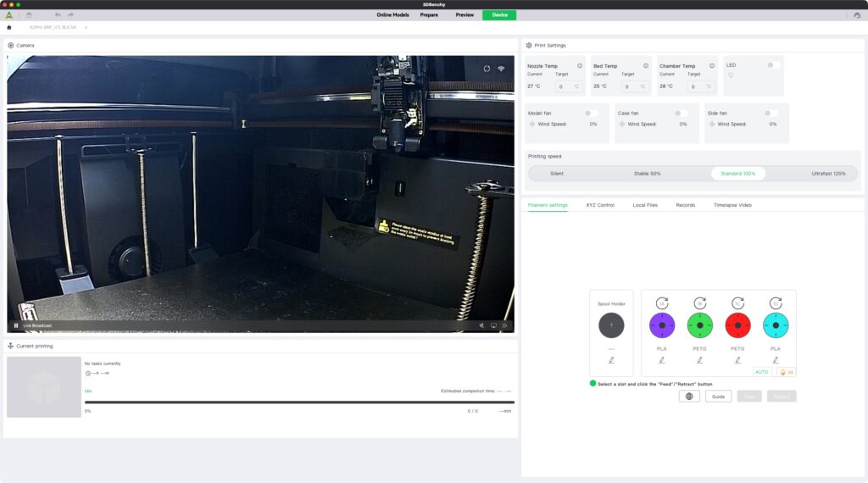
Task: Edit the Spool Holder filament settings
Action: [x=611, y=360]
